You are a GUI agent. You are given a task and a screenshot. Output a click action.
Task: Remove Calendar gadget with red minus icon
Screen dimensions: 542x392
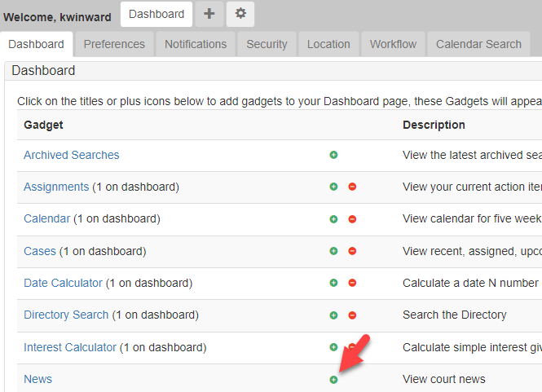click(352, 219)
